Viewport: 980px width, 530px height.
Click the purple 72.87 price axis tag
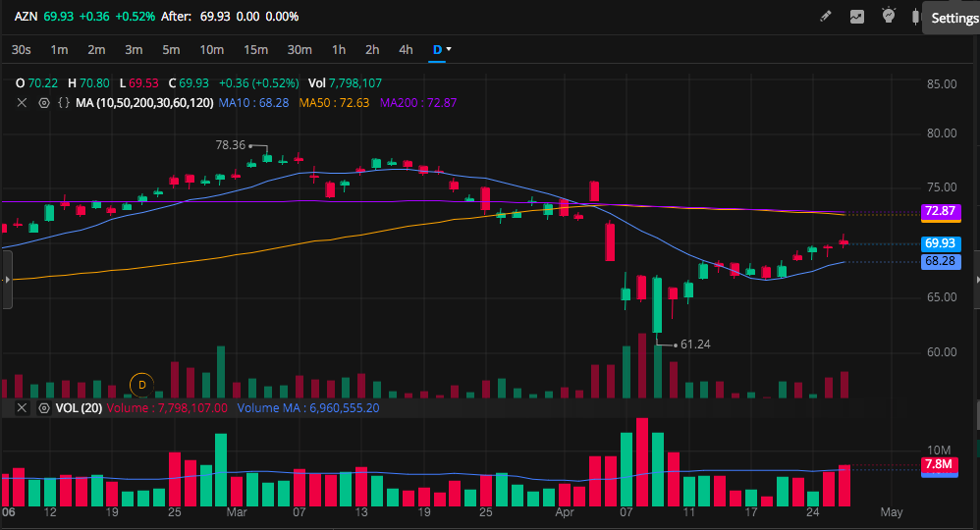[941, 211]
